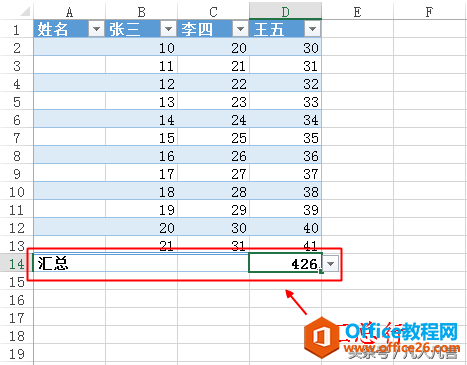
Task: Open the 王五 column filter dropdown
Action: (x=312, y=29)
